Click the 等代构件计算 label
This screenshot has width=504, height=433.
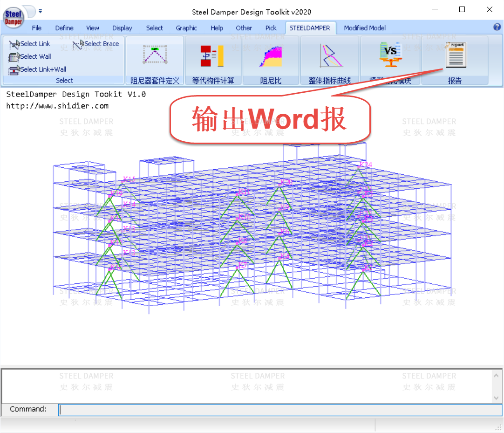tap(213, 81)
